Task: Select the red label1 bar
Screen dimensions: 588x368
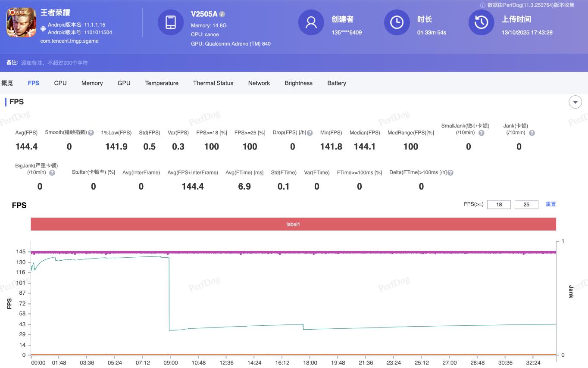Action: (x=293, y=225)
